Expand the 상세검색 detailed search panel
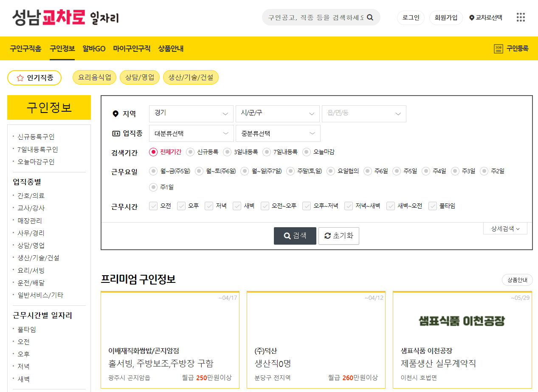This screenshot has width=538, height=392. click(x=505, y=228)
